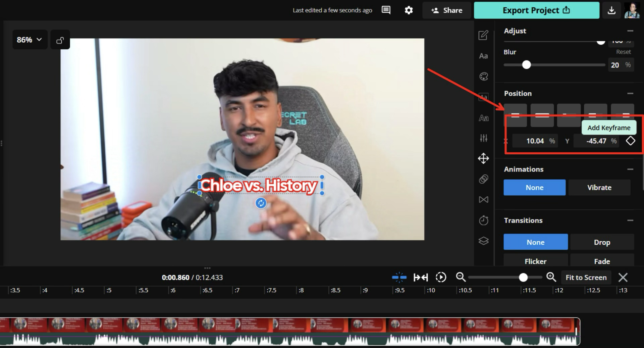Image resolution: width=644 pixels, height=348 pixels.
Task: Click the rotate handle below the text
Action: click(261, 203)
